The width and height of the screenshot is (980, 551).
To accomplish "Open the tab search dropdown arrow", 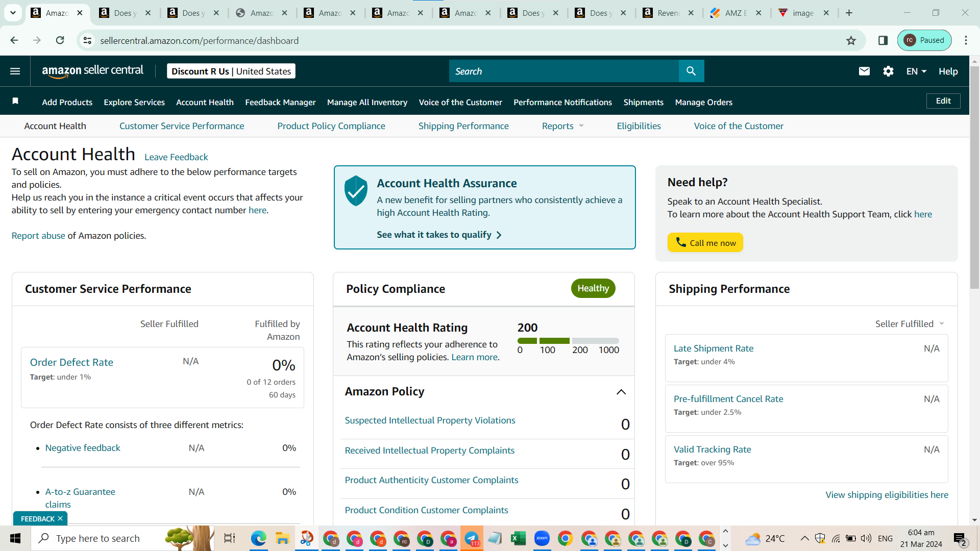I will [x=13, y=13].
